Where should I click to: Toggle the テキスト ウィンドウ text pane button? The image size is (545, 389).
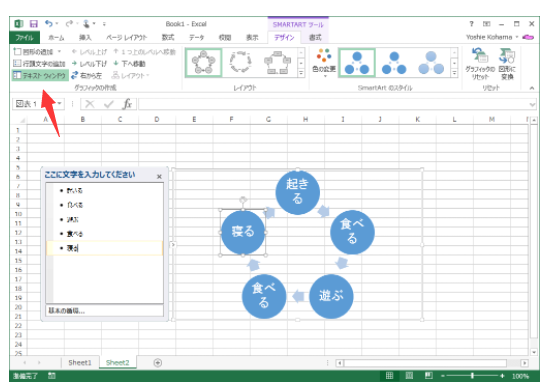coord(39,75)
